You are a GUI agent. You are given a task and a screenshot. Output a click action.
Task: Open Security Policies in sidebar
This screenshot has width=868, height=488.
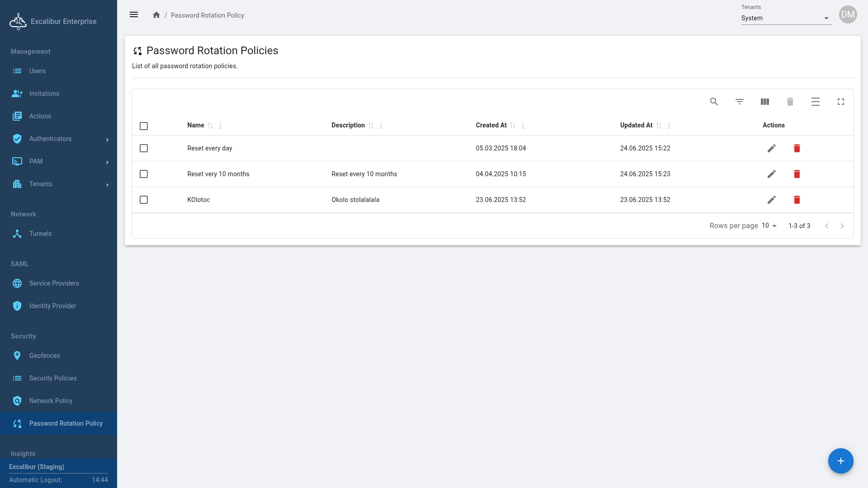pyautogui.click(x=53, y=378)
